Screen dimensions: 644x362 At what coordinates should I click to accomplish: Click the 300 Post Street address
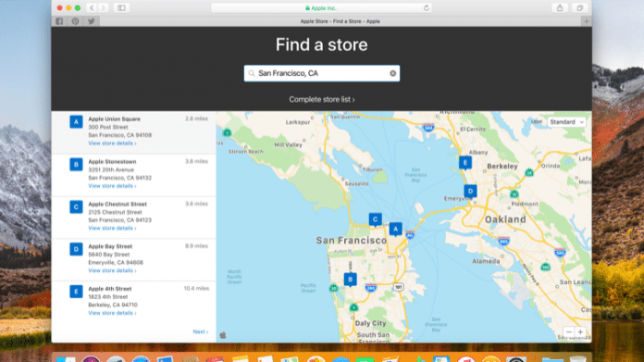click(108, 128)
